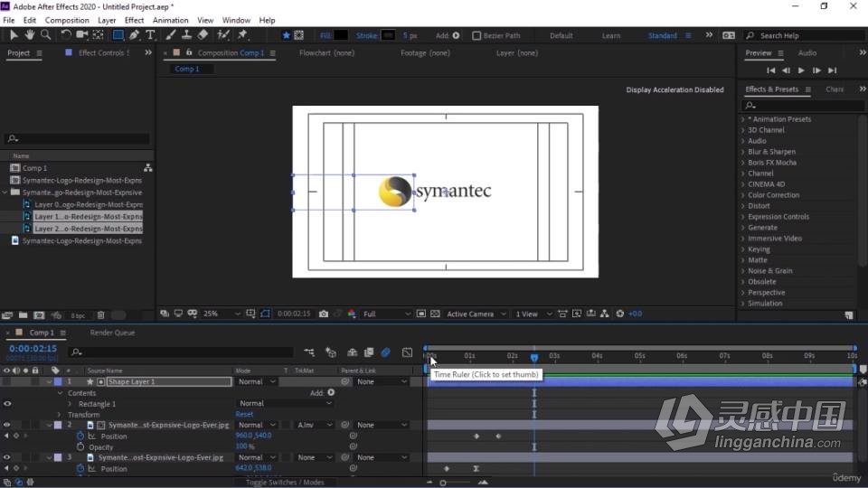Toggle transparency grid in viewer
The width and height of the screenshot is (868, 488).
click(435, 314)
